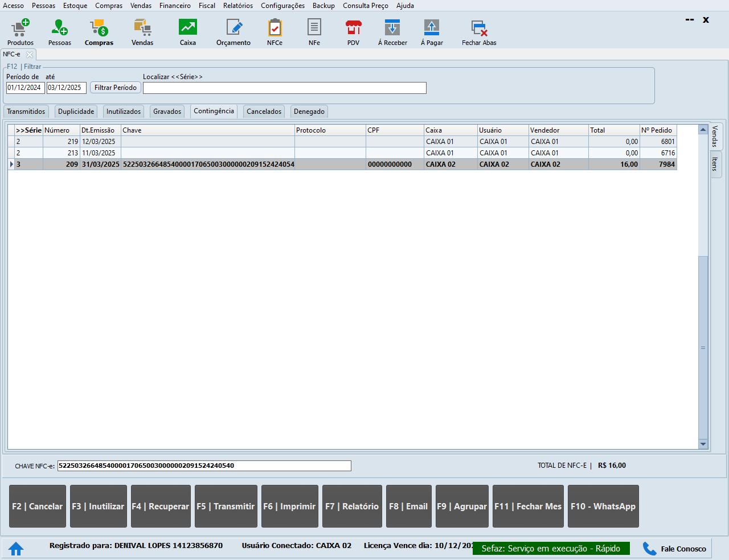Click the F5 | Transmitir button
Screen dimensions: 729x560
226,507
